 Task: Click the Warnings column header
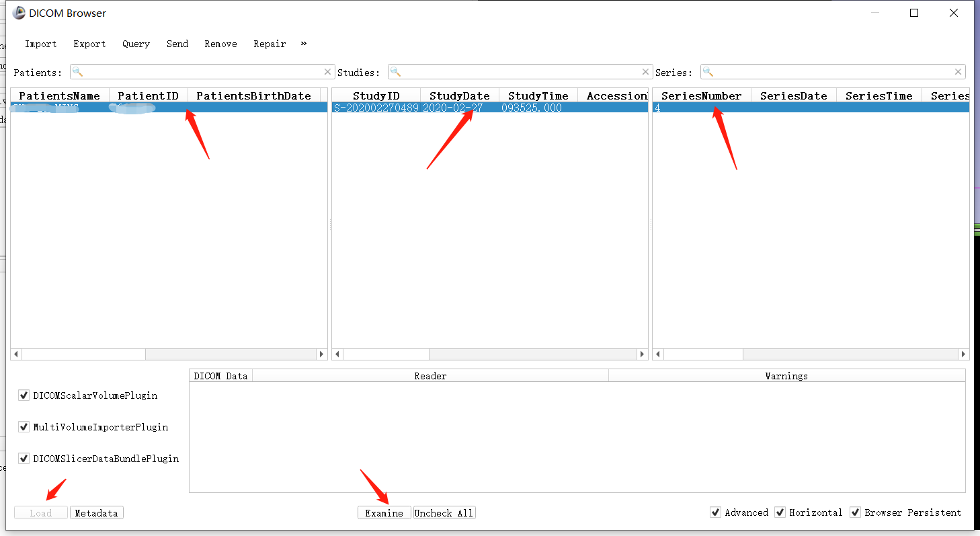pyautogui.click(x=786, y=376)
